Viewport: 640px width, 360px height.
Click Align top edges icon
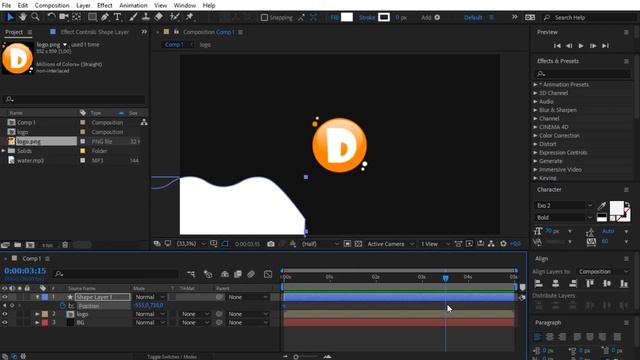[590, 284]
